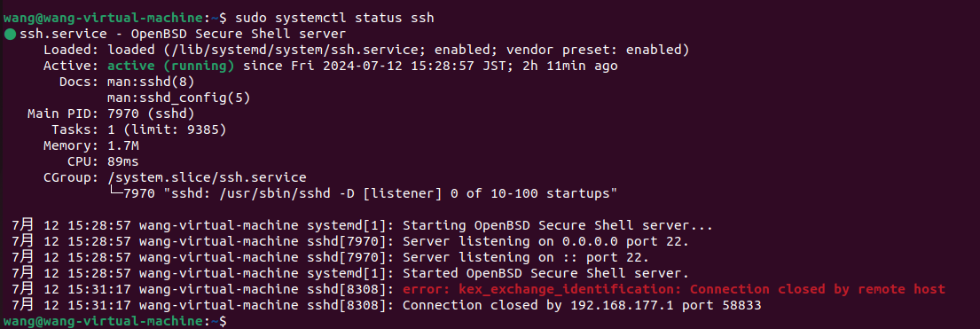
Task: Click the 'sudo systemctl status ssh' command text
Action: tap(334, 18)
